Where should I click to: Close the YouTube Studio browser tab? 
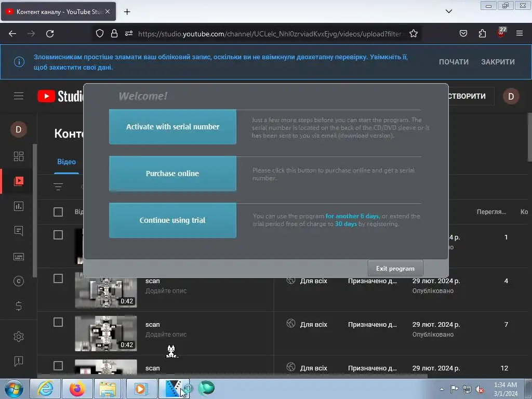(x=108, y=11)
